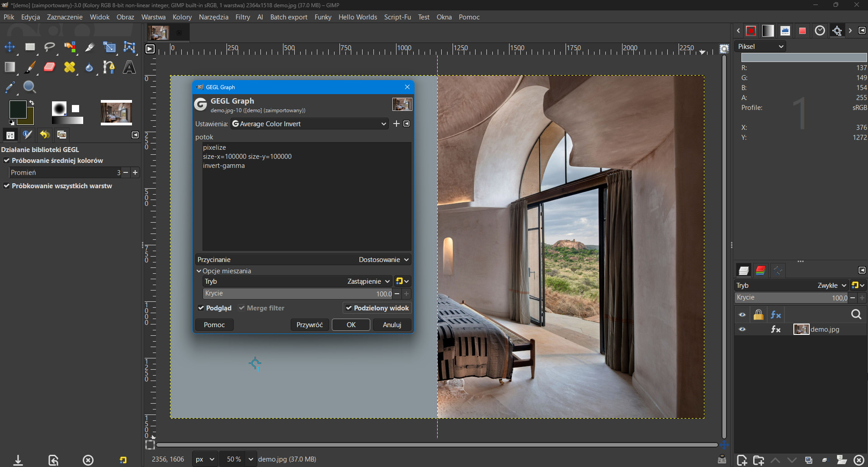
Task: Adjust the Krycie slider in GEGL dialog
Action: tap(297, 294)
